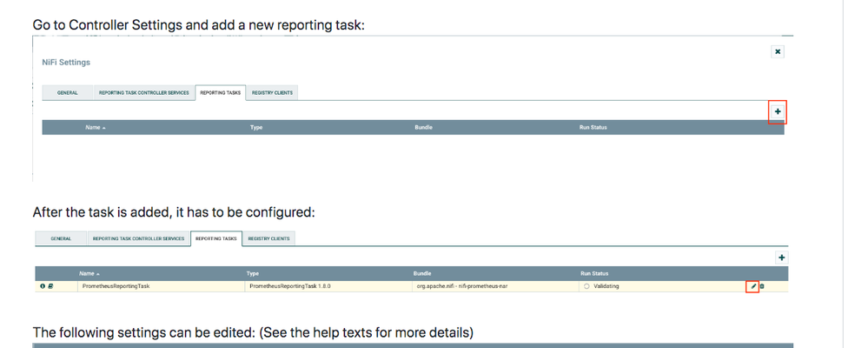The width and height of the screenshot is (868, 348).
Task: Sort by Name in the PrometheusReportingTask table
Action: 89,274
